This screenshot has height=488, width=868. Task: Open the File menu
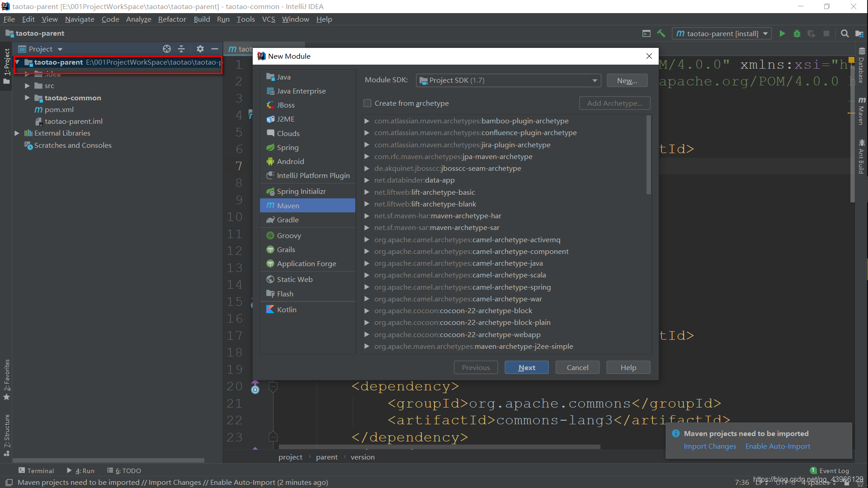click(x=9, y=19)
